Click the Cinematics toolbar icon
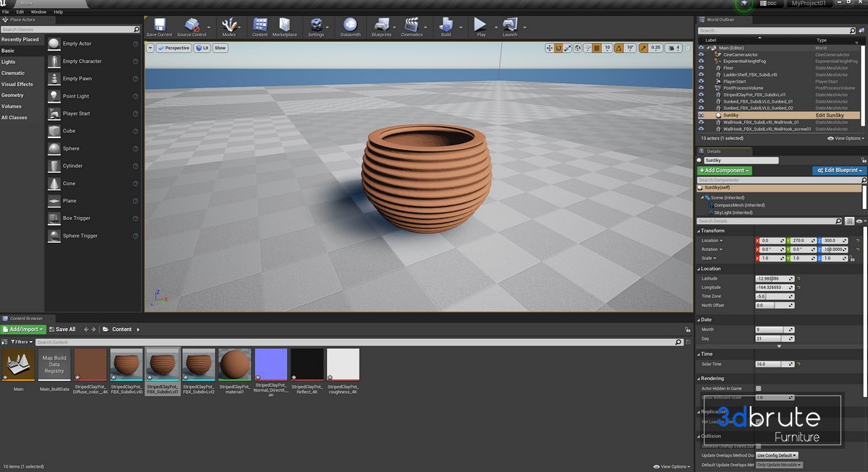Viewport: 868px width, 472px height. coord(412,26)
